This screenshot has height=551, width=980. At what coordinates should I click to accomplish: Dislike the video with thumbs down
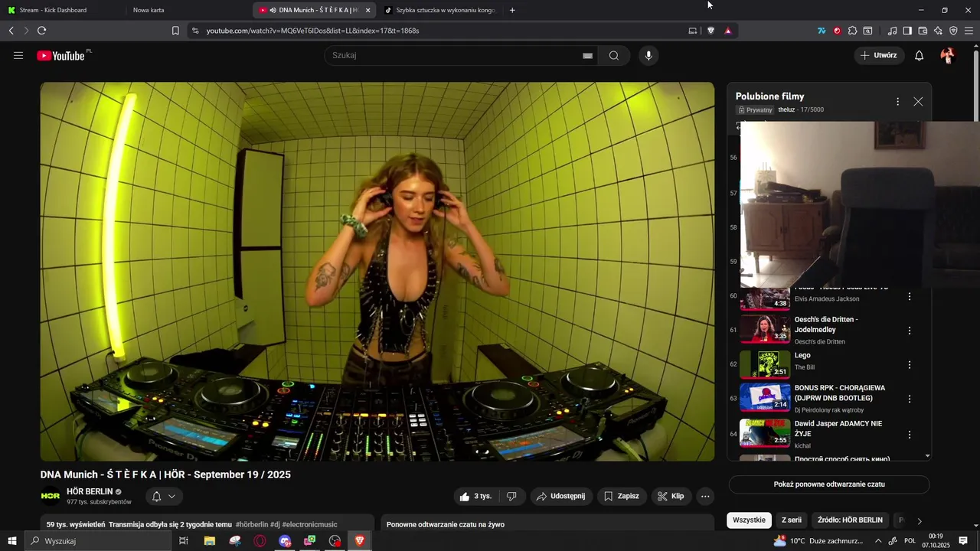511,496
